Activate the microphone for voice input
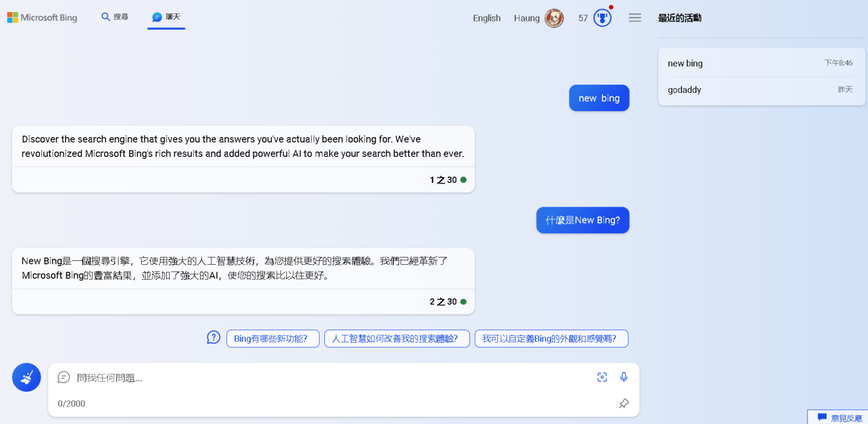Viewport: 868px width, 424px height. 624,377
